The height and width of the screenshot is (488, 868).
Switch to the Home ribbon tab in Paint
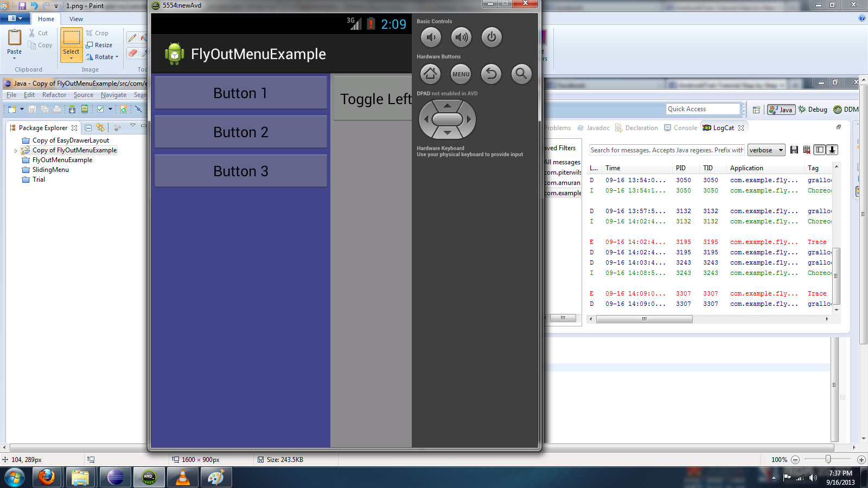pyautogui.click(x=46, y=19)
